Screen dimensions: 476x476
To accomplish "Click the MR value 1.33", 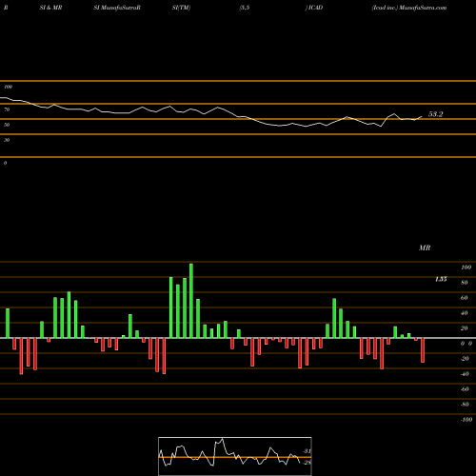I will (441, 279).
